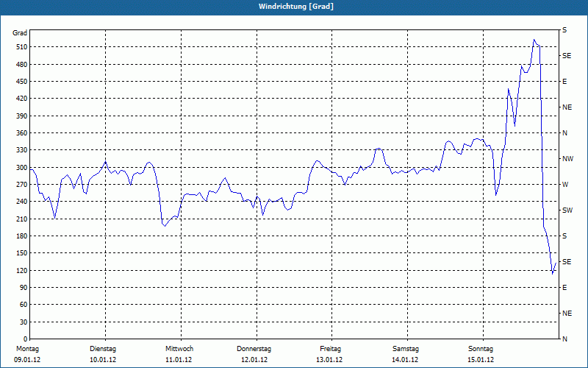Click the "SW" compass direction label

[x=567, y=210]
